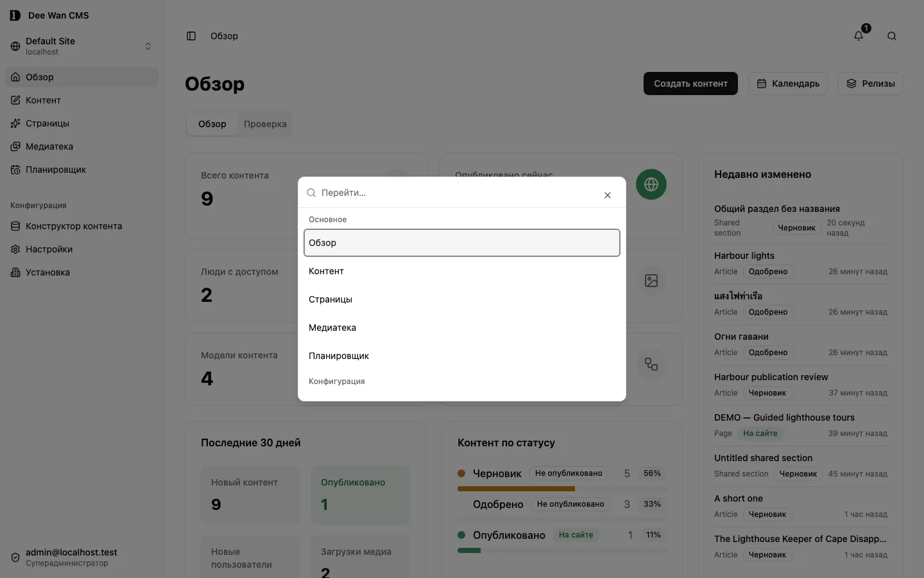Open the Релизы button
924x578 pixels.
pos(870,83)
